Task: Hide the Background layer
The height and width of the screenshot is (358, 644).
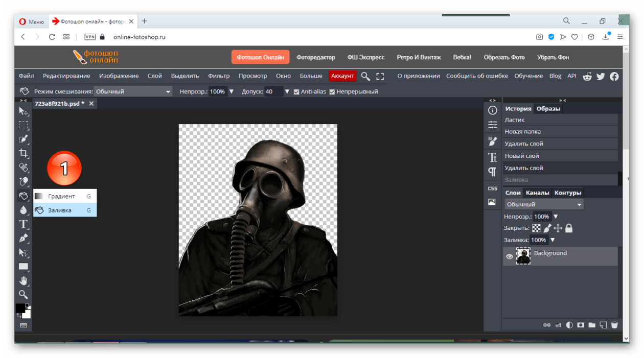Action: (509, 257)
